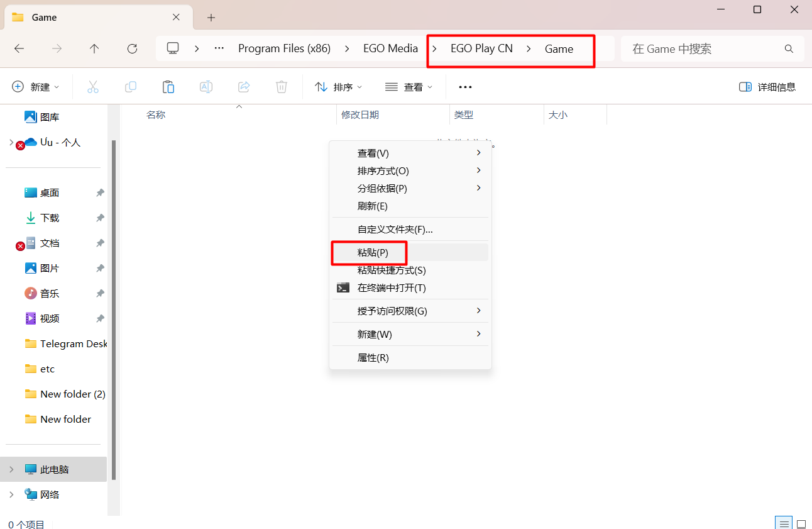
Task: Open a new tab with the plus button
Action: [x=211, y=18]
